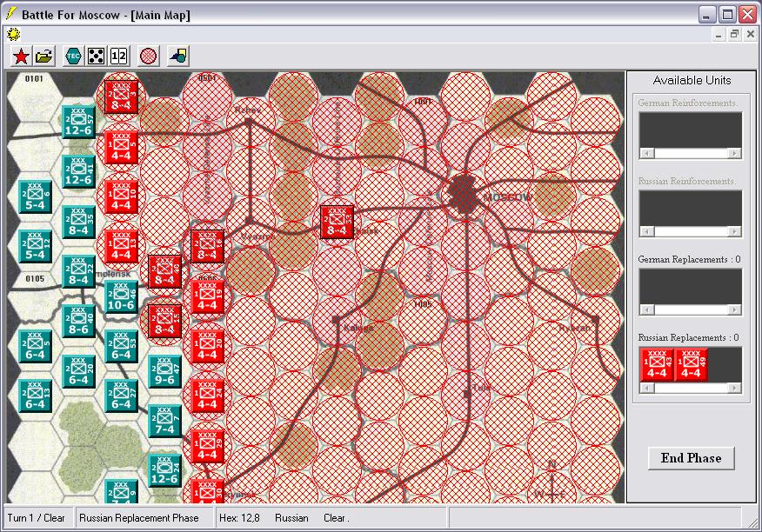762x532 pixels.
Task: Click the Moscow city hex on the map
Action: click(465, 194)
